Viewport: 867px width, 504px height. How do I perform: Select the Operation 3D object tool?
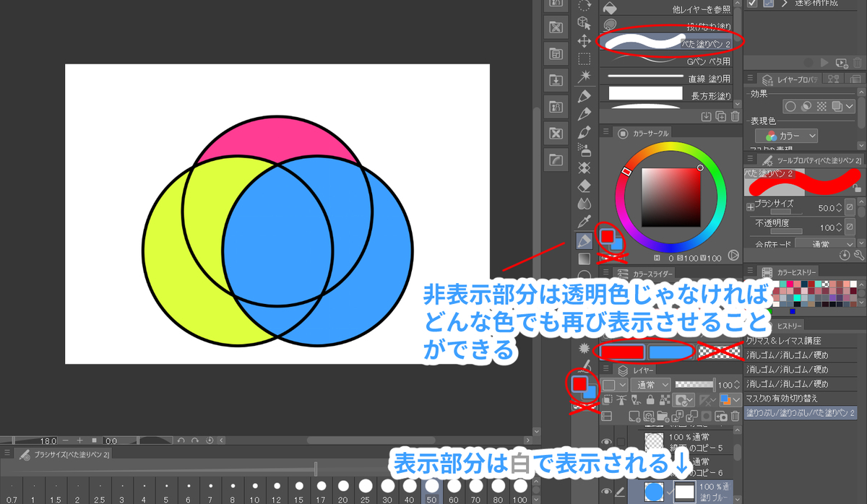point(584,23)
